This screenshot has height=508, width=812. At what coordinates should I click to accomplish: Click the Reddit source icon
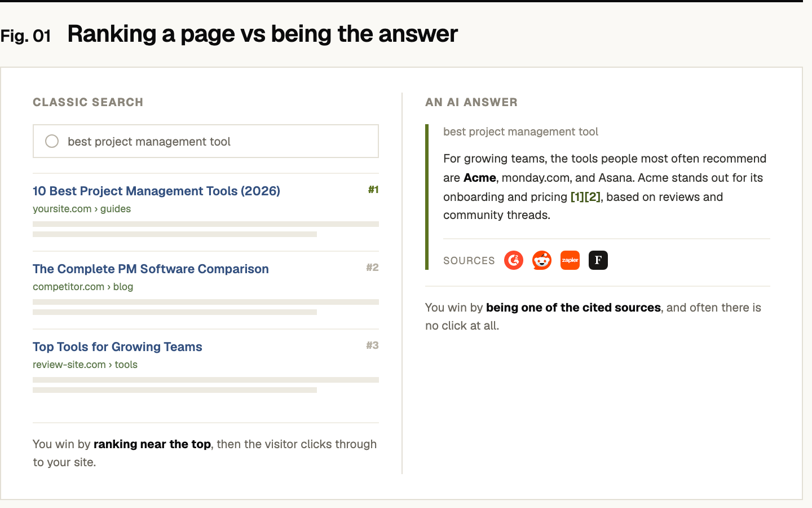point(542,260)
